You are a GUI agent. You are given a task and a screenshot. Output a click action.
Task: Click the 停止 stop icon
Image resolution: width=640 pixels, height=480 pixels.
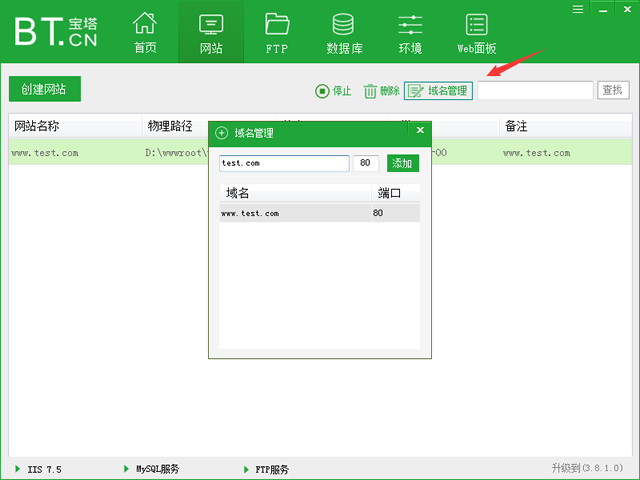pyautogui.click(x=322, y=91)
